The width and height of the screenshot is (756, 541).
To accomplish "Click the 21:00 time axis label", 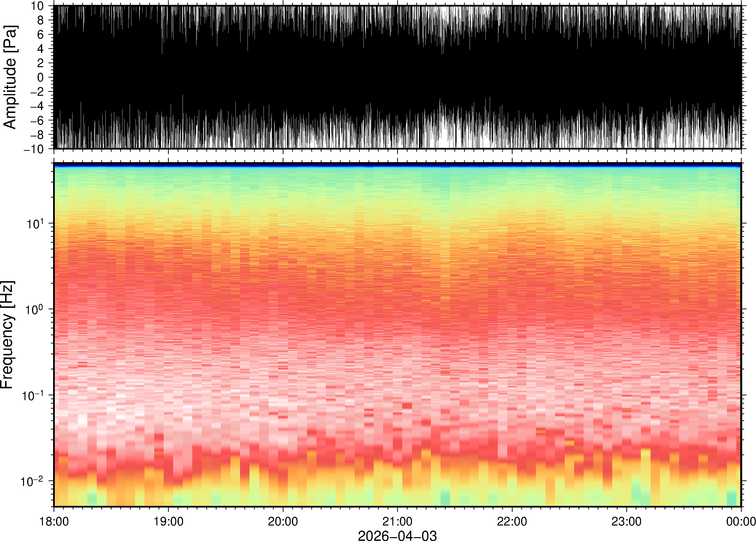I will pyautogui.click(x=397, y=521).
